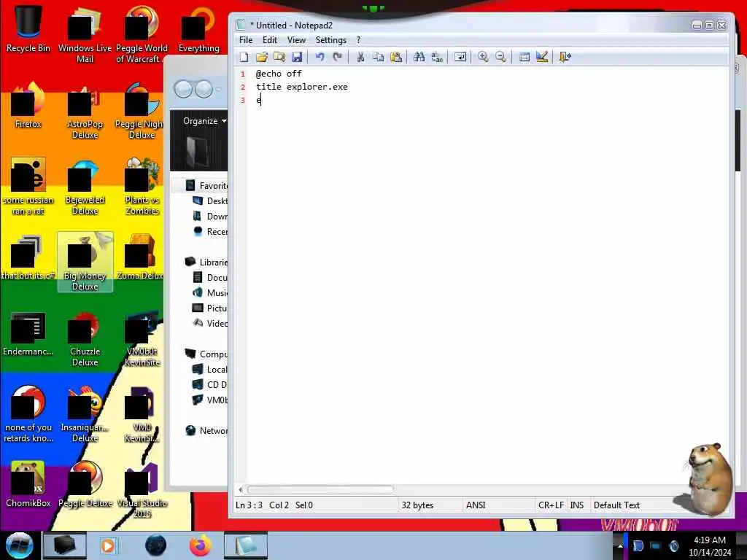
Task: Click the New document icon in Notepad2
Action: (244, 57)
